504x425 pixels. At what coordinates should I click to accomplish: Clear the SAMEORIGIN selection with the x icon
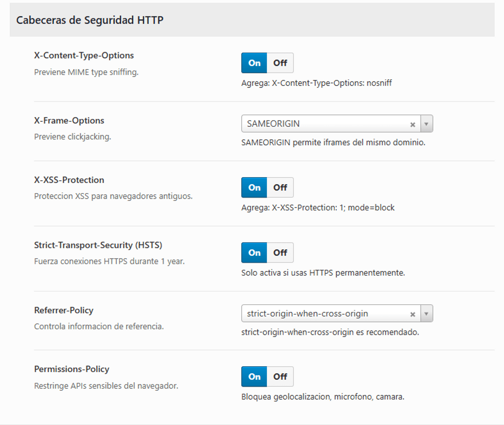412,125
